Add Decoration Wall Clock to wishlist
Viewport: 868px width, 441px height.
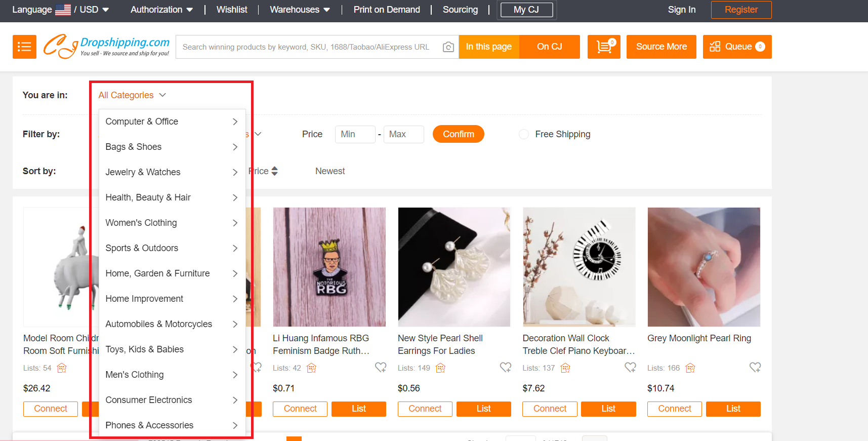pyautogui.click(x=630, y=368)
